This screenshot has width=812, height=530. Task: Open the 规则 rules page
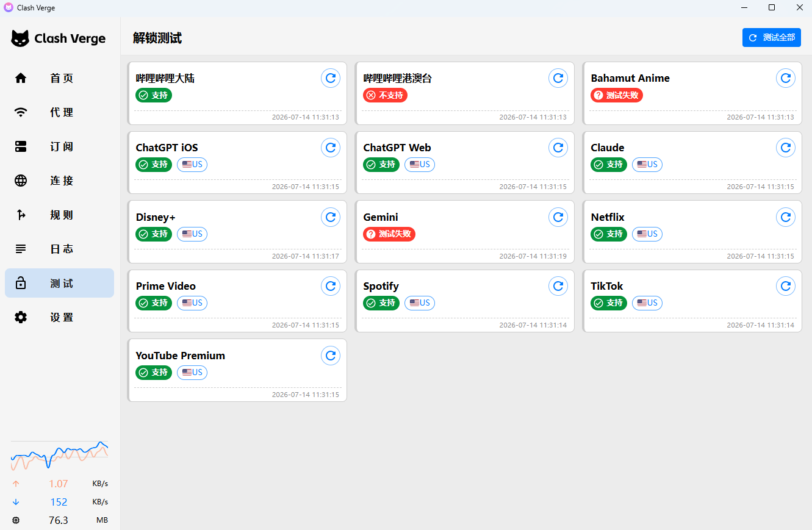tap(59, 215)
